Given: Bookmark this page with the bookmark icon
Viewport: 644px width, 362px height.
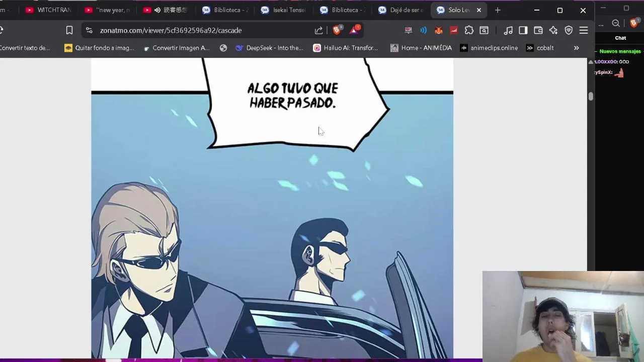Looking at the screenshot, I should point(69,30).
